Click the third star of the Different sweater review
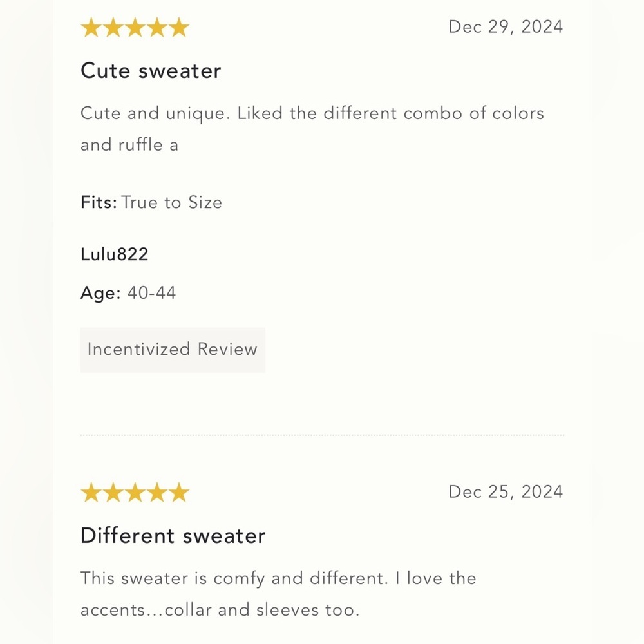644x644 pixels. coord(135,493)
